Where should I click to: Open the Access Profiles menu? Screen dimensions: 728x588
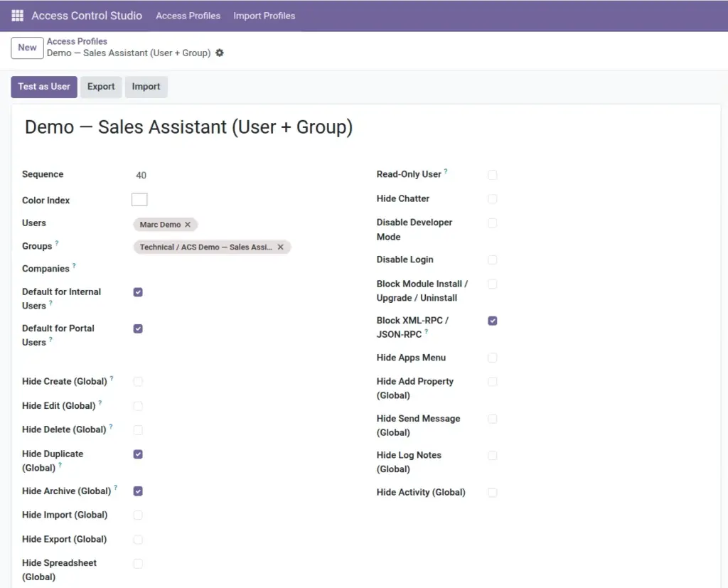(188, 16)
